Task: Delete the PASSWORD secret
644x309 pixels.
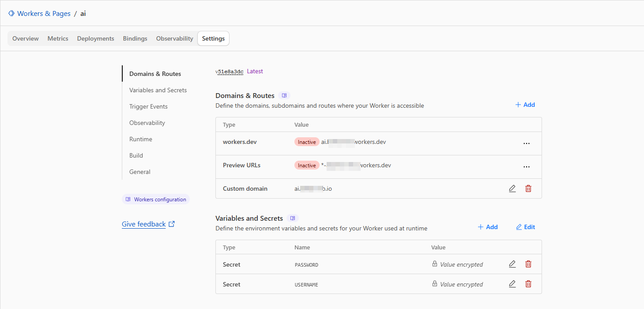Action: (528, 264)
